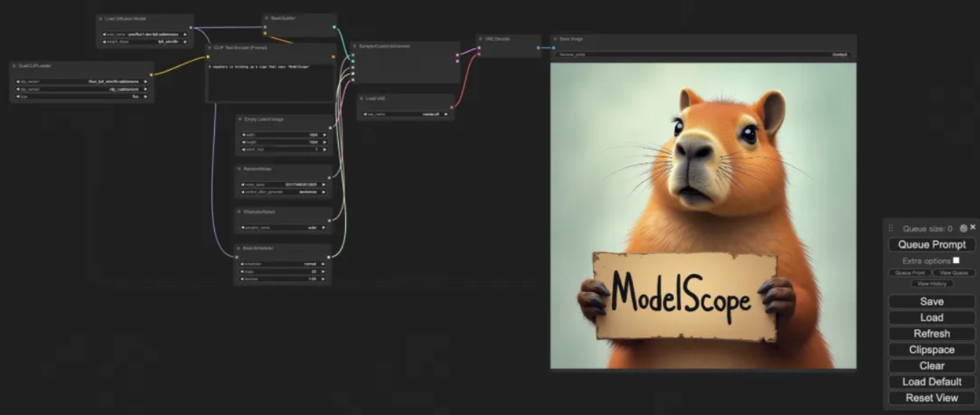Tick the Extra options checkbox
Viewport: 980px width, 415px height.
click(956, 260)
